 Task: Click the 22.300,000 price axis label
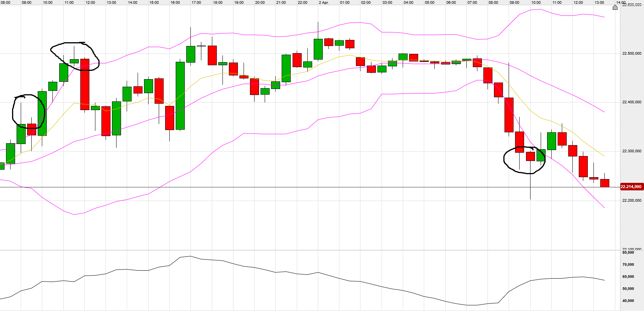[x=632, y=151]
